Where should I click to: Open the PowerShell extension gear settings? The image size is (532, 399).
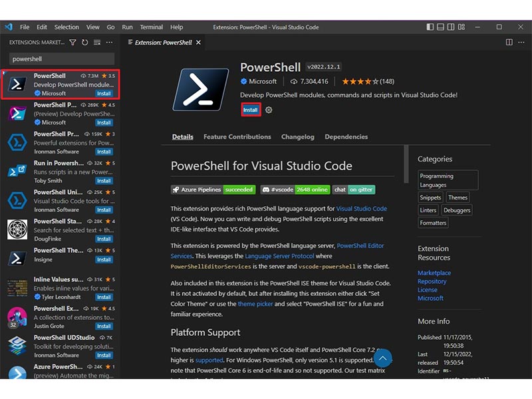click(269, 110)
